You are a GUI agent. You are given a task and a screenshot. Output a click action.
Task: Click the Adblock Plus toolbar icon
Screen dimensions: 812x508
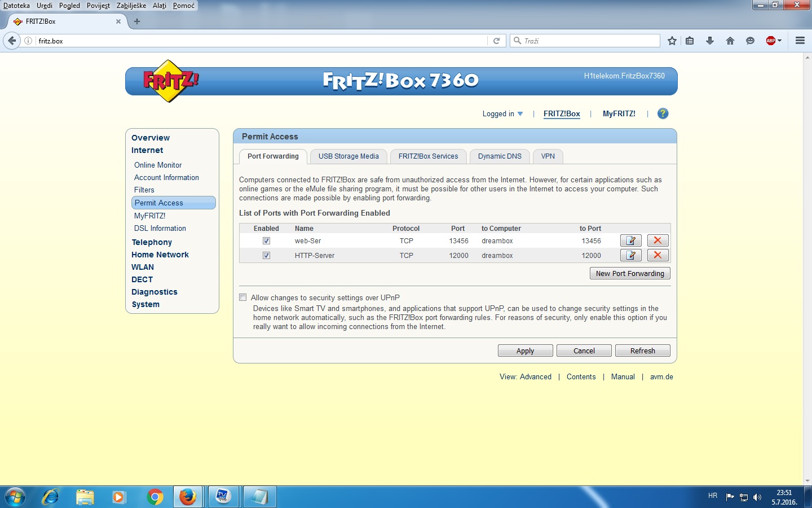[x=771, y=41]
